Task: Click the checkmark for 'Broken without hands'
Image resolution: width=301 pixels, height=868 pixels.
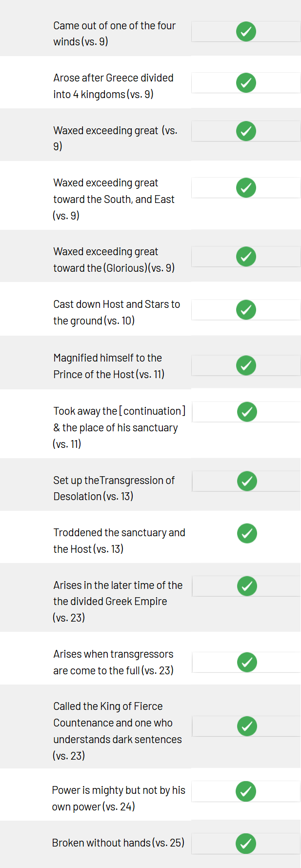Action: tap(246, 844)
